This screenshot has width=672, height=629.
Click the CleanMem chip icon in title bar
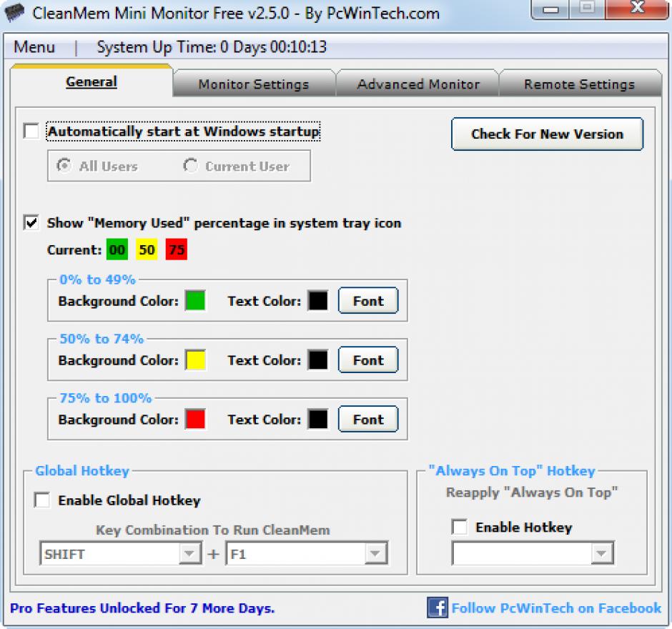click(x=14, y=12)
